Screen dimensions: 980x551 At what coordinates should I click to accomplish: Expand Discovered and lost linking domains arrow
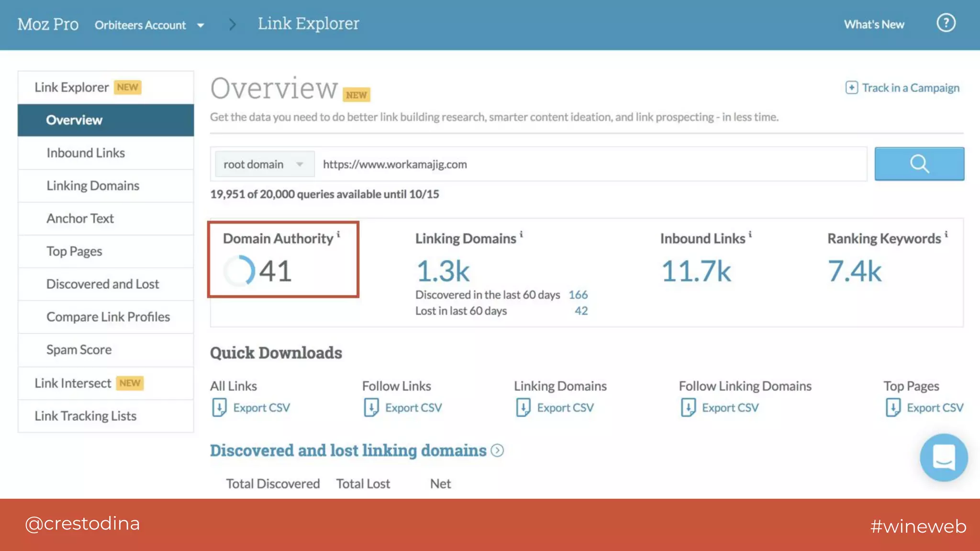click(x=497, y=451)
